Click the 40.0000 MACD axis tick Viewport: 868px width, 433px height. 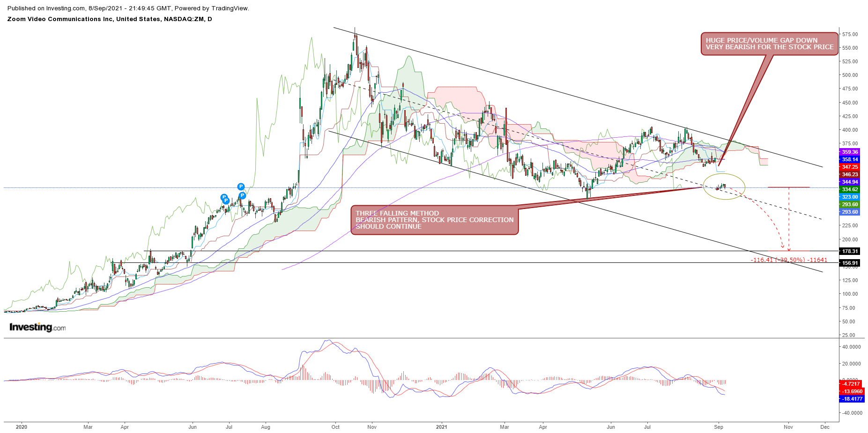click(851, 347)
